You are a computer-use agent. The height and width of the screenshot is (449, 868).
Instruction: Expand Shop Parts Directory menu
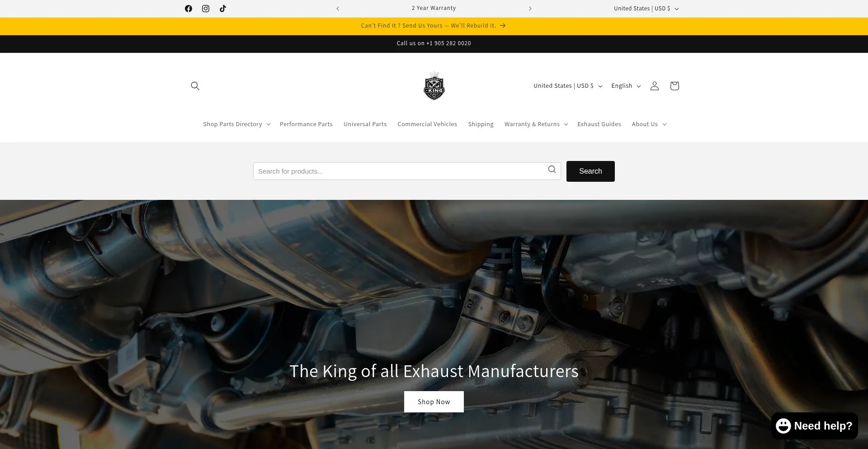coord(237,124)
